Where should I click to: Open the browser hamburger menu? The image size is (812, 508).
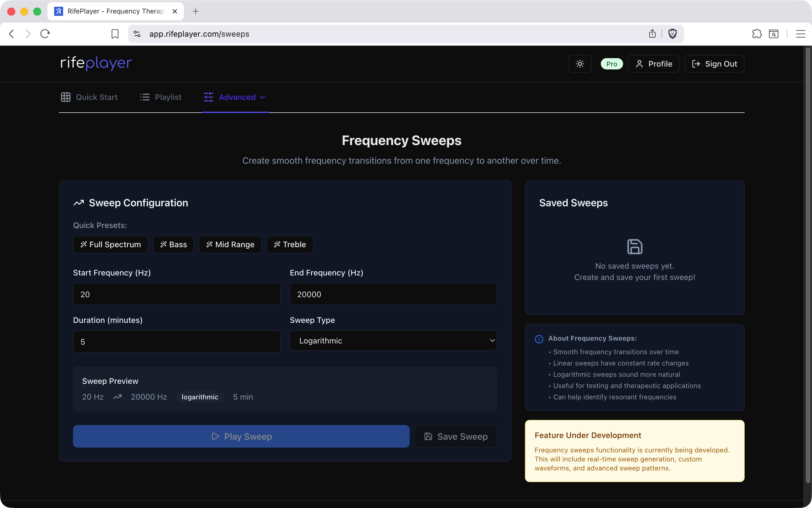801,34
